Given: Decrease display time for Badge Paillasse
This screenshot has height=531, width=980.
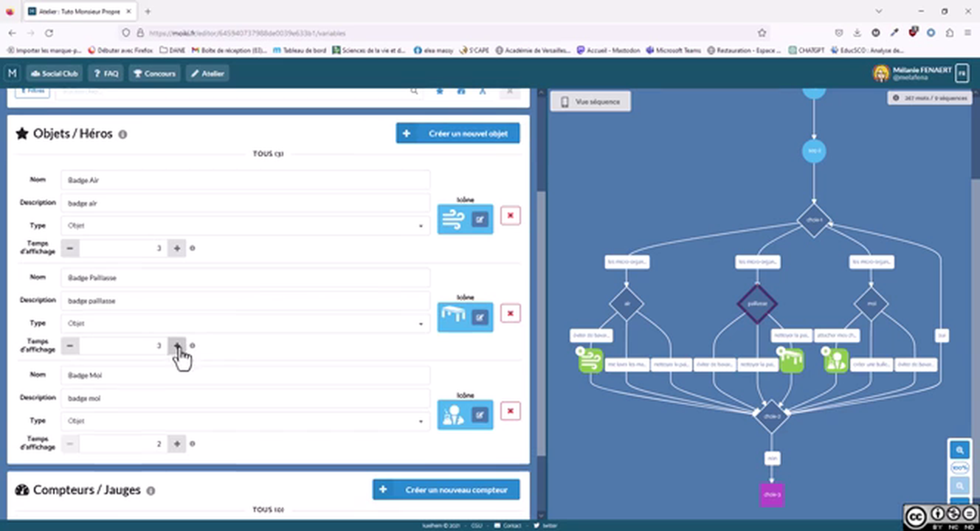Looking at the screenshot, I should tap(70, 346).
